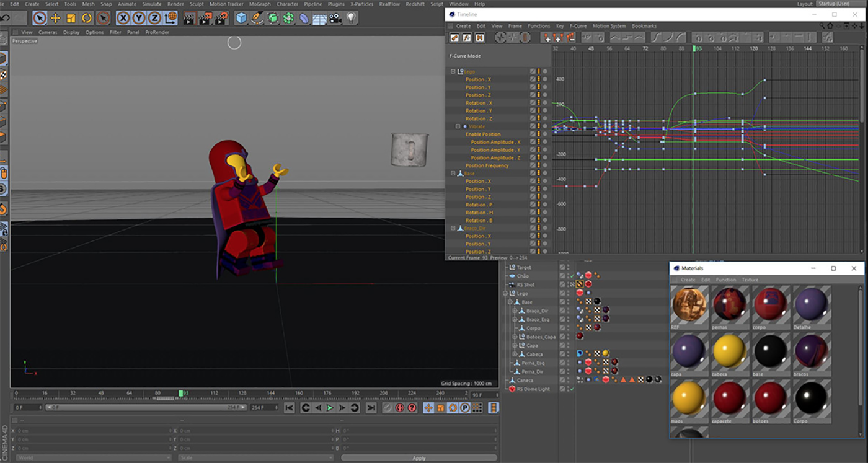Play the animation forward
Screen dimensions: 868x463
tap(330, 408)
